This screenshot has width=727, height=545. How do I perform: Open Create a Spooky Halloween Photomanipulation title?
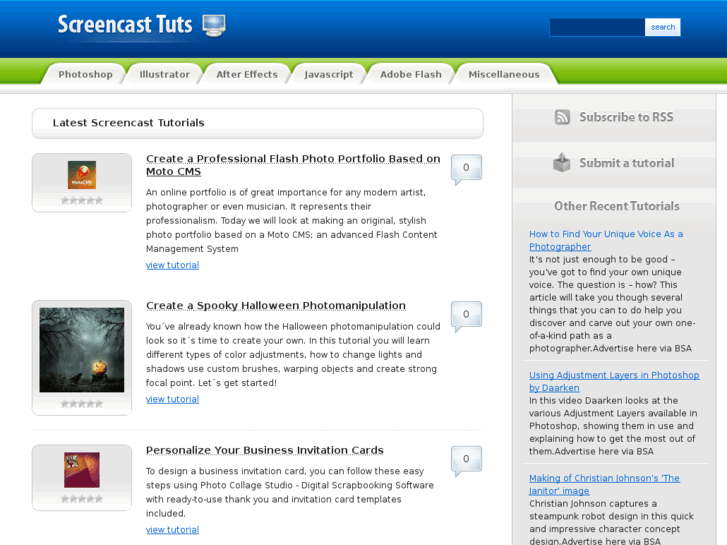tap(276, 306)
